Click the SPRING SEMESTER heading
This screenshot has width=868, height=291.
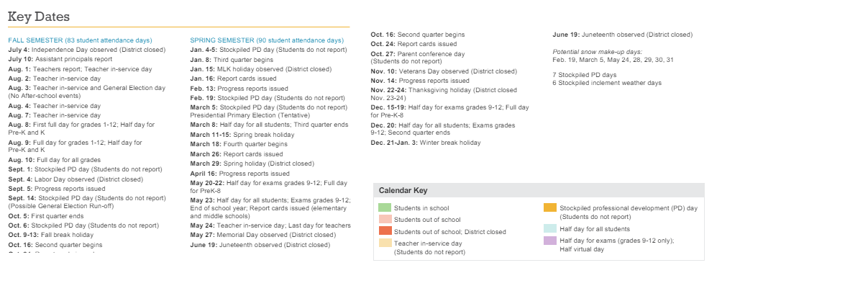[267, 40]
